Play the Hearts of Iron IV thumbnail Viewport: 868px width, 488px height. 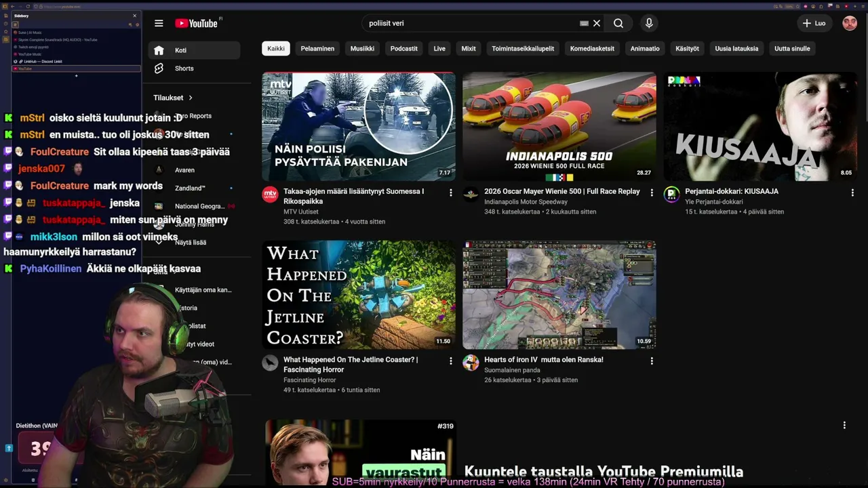559,295
